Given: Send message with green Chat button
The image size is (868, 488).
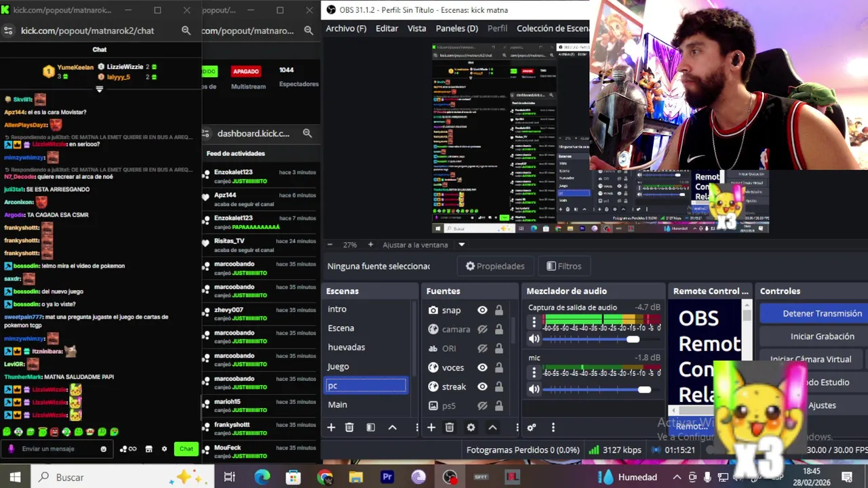Looking at the screenshot, I should pyautogui.click(x=186, y=449).
